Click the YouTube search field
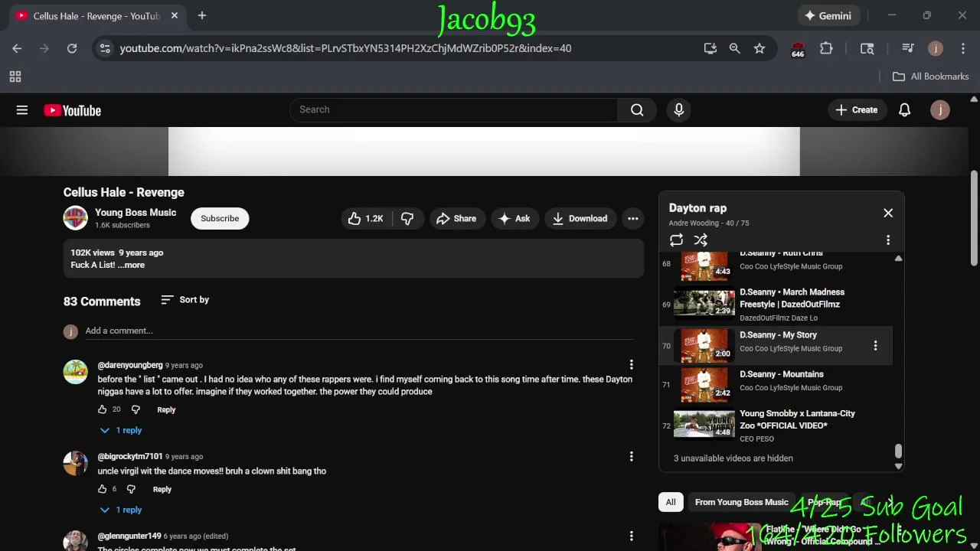 (x=453, y=109)
